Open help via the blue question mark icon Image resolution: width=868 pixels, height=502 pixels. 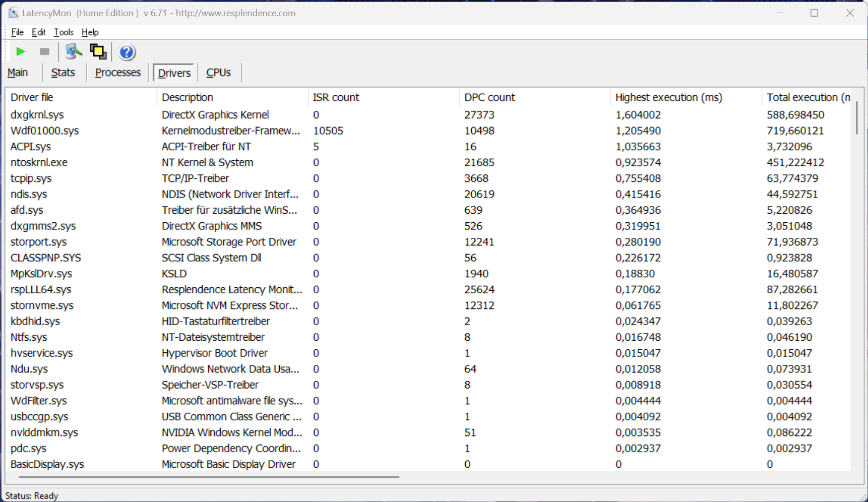tap(127, 52)
